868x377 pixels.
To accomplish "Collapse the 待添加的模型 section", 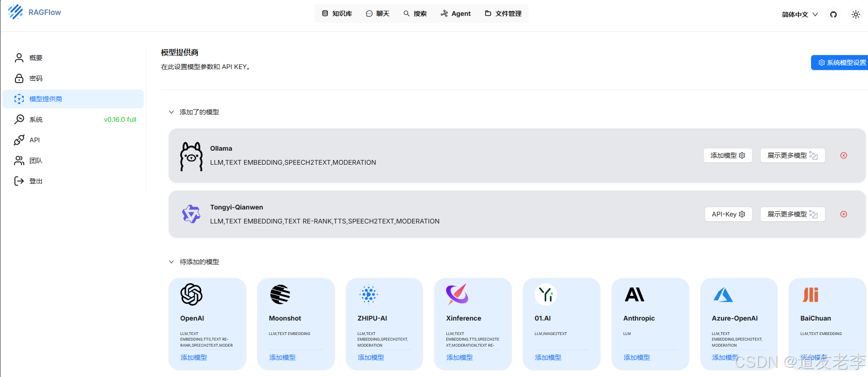I will [171, 262].
